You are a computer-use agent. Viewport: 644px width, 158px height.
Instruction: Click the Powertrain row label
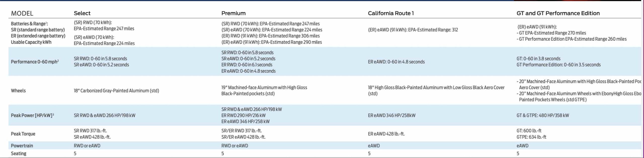click(22, 146)
